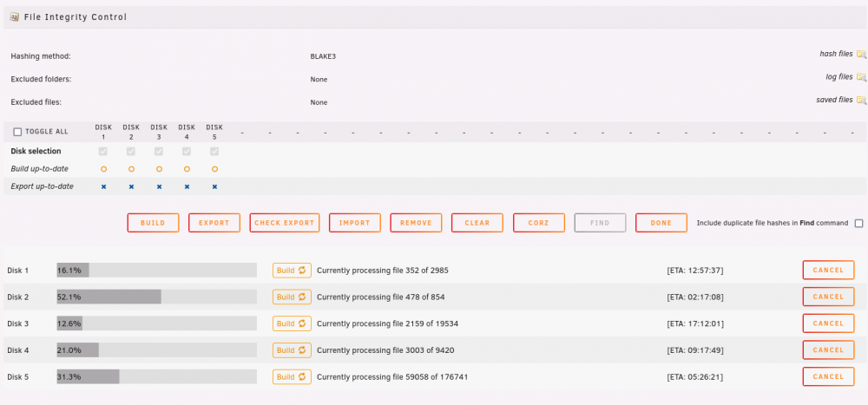Click Disk 2 progress bar at 52.1%

coord(156,297)
